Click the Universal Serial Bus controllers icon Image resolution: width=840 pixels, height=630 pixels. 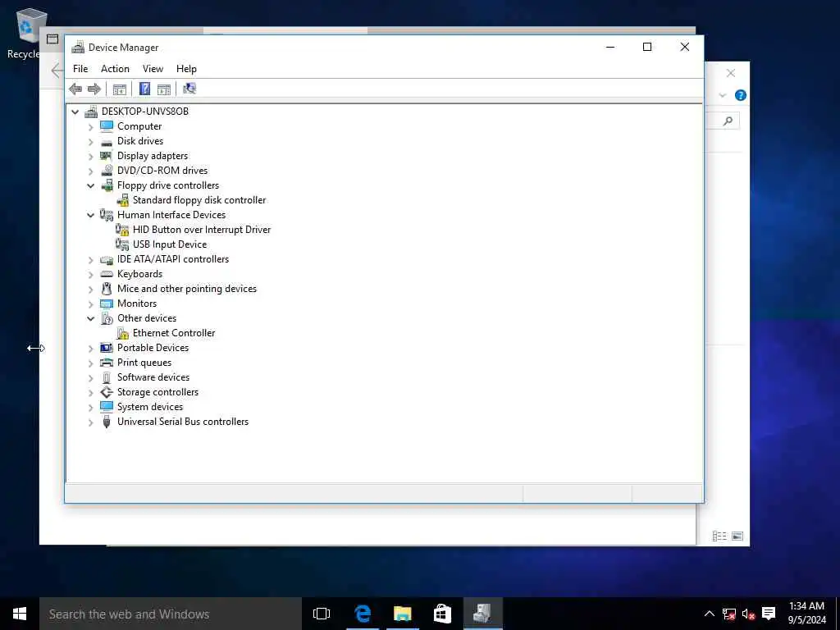click(107, 422)
